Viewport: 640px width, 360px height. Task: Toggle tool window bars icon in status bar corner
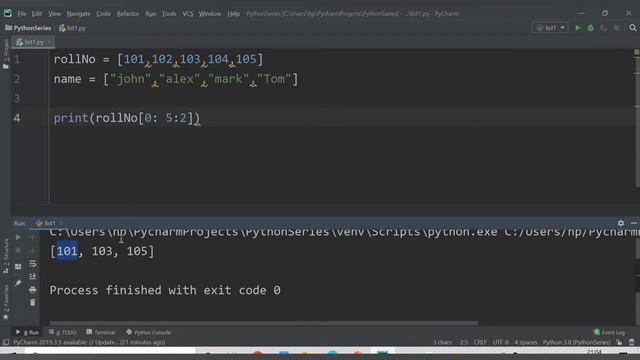point(6,342)
